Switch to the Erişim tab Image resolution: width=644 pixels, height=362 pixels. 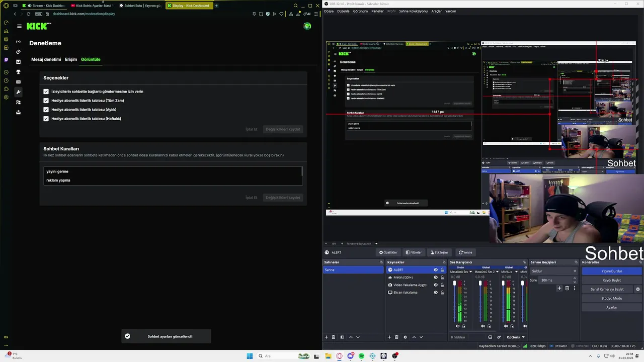[71, 59]
